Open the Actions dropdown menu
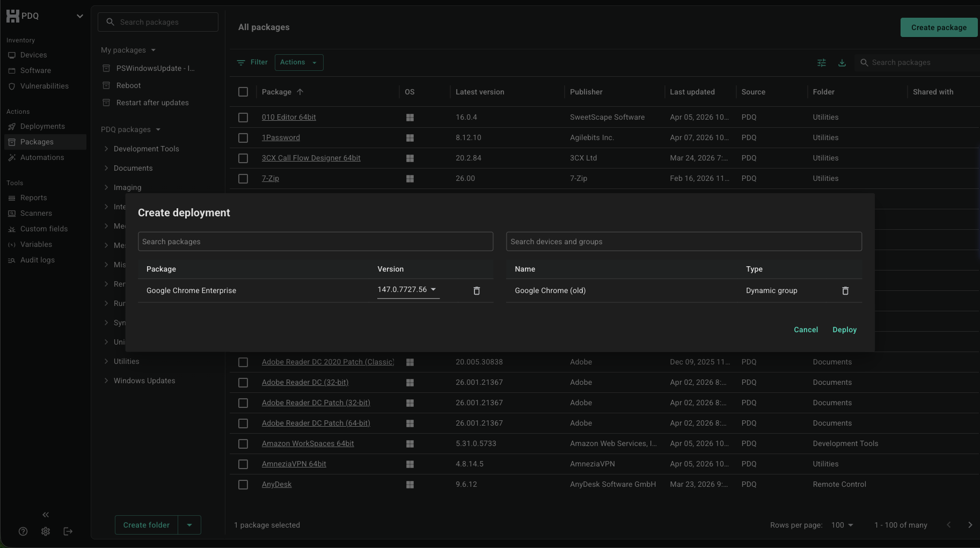Viewport: 980px width, 548px height. click(x=298, y=62)
